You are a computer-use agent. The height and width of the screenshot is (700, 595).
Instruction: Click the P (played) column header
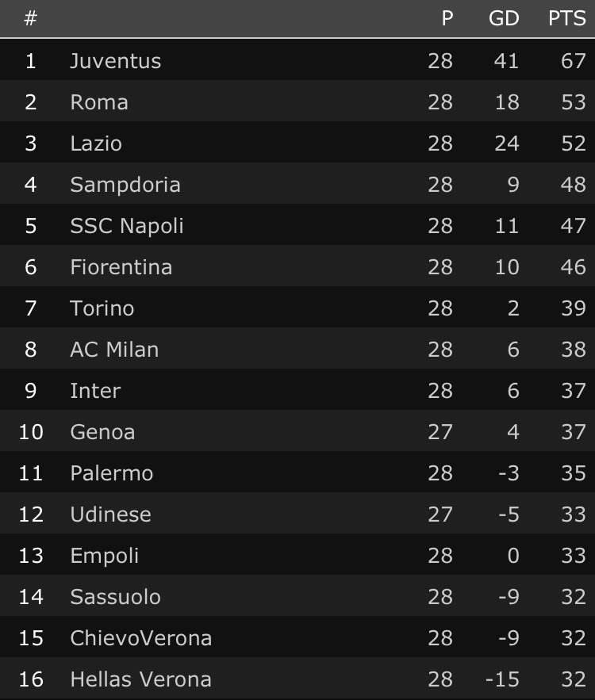click(x=447, y=18)
